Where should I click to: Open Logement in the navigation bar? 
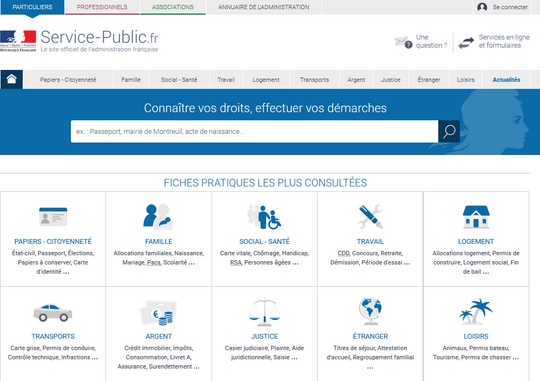coord(266,80)
